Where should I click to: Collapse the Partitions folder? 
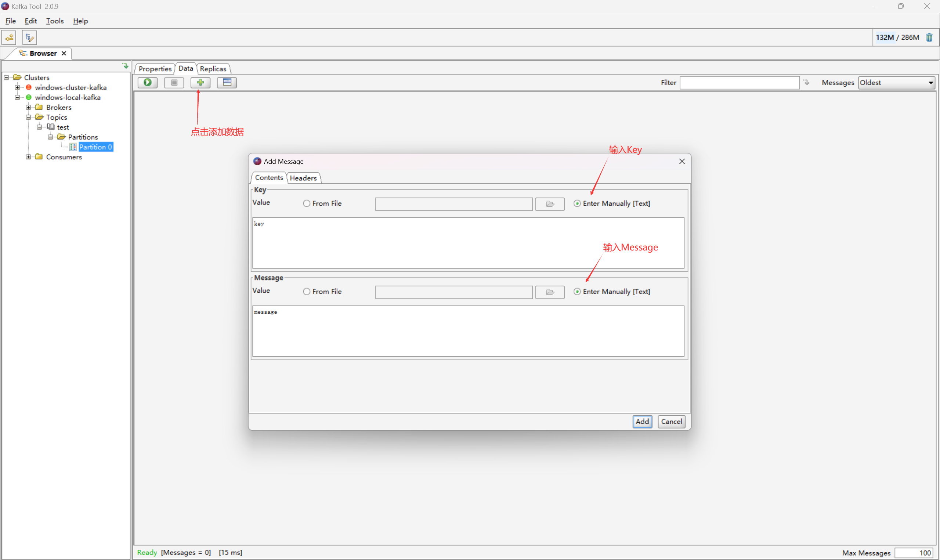tap(50, 137)
